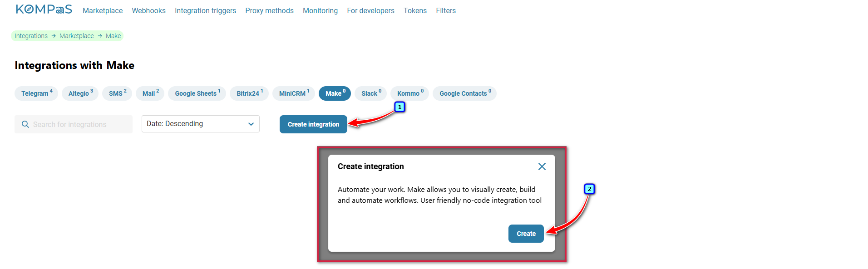This screenshot has height=269, width=868.
Task: Select the Bitrix24 integrations tab
Action: tap(249, 93)
